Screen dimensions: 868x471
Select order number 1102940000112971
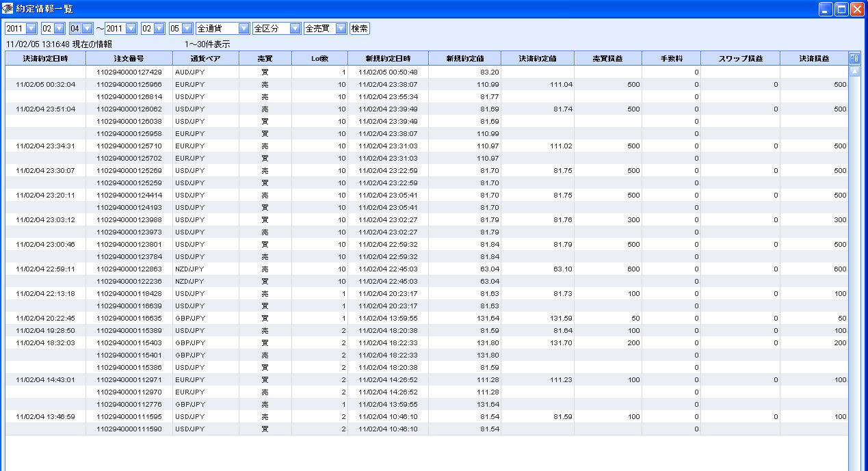pos(129,379)
